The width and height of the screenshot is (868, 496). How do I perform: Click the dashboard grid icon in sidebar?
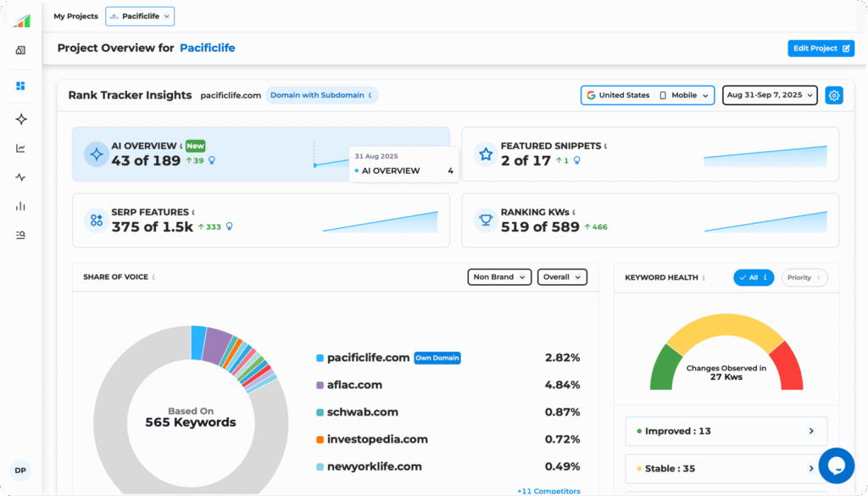(20, 86)
